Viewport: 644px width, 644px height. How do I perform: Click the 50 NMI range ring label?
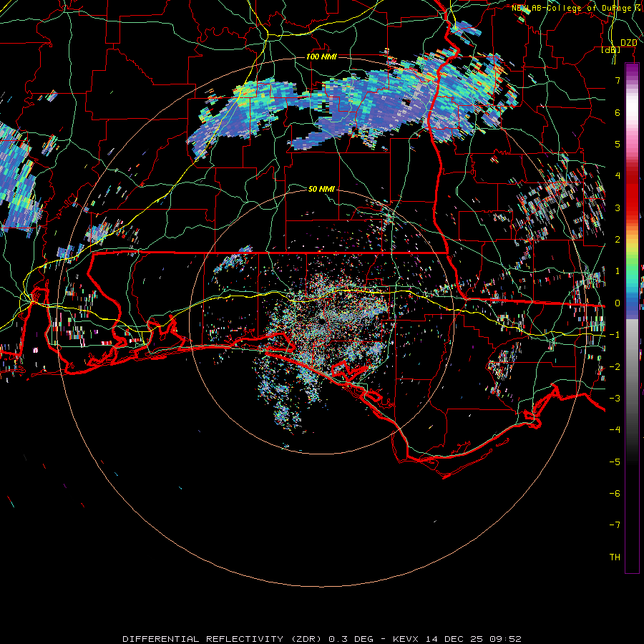(321, 189)
